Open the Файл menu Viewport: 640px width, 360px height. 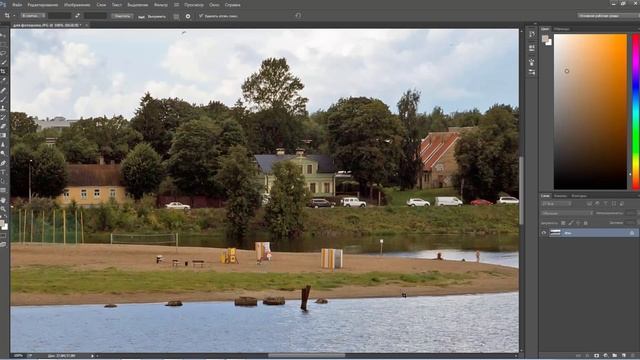point(17,5)
